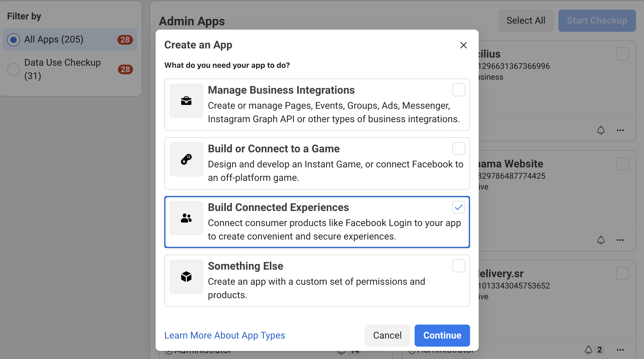Open the three-dots menu on the Website app card
Image resolution: width=644 pixels, height=359 pixels.
tap(620, 240)
